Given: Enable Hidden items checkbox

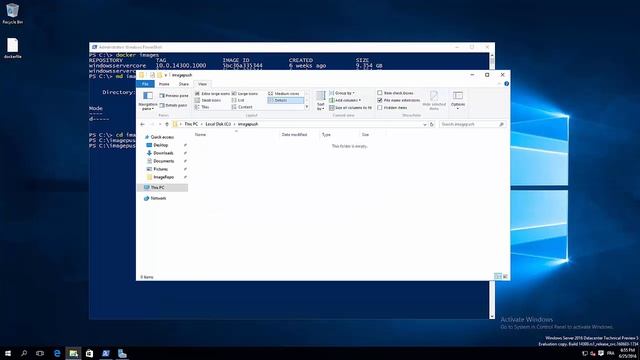Looking at the screenshot, I should tap(380, 107).
